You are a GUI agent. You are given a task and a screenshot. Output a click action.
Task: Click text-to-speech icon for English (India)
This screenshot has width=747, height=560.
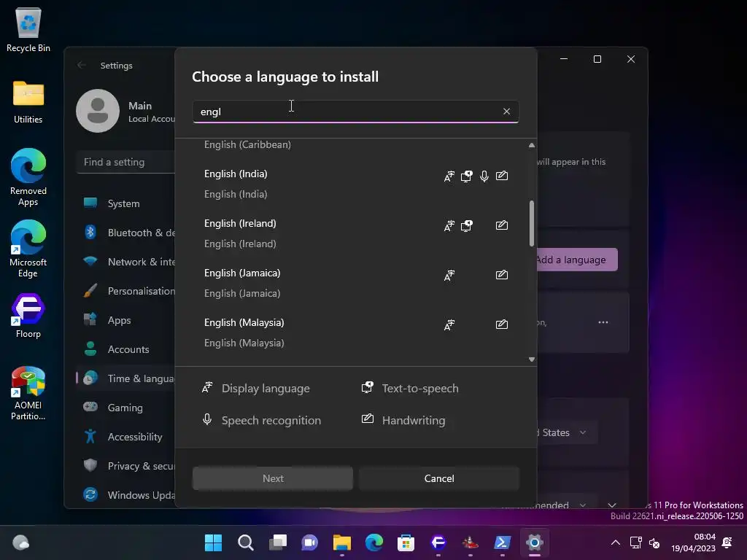[x=466, y=176]
